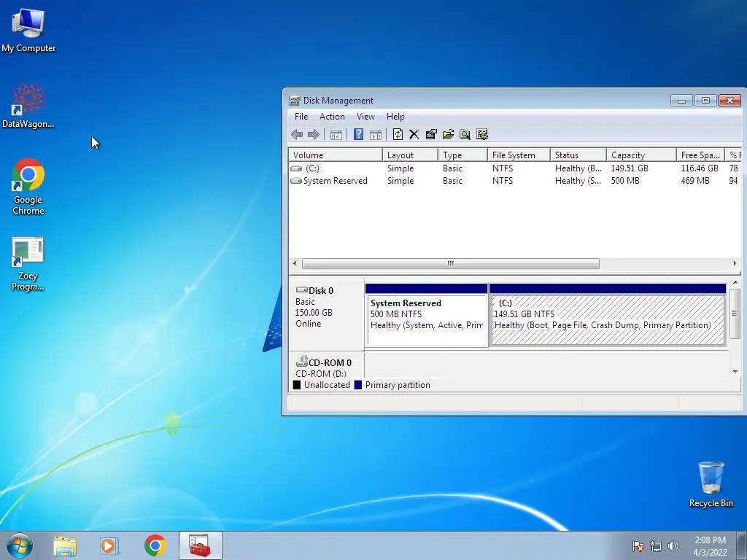747x560 pixels.
Task: Select Google Chrome desktop shortcut
Action: point(28,187)
